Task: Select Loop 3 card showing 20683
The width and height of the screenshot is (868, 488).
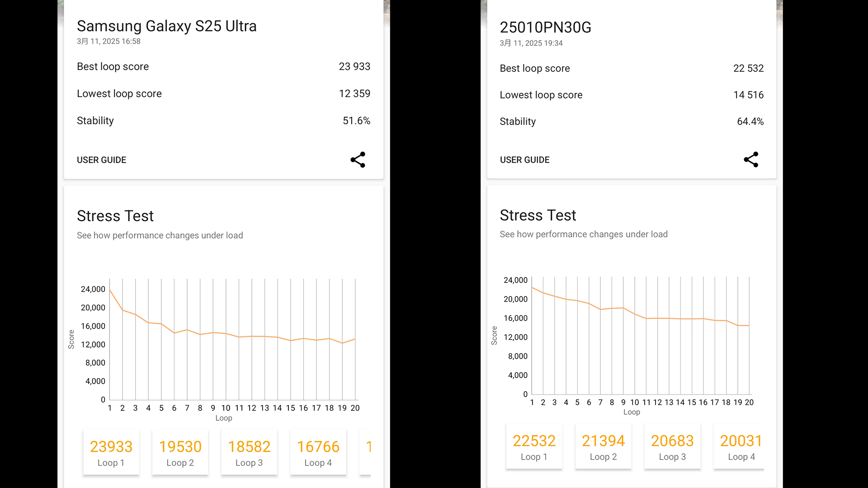Action: tap(672, 446)
